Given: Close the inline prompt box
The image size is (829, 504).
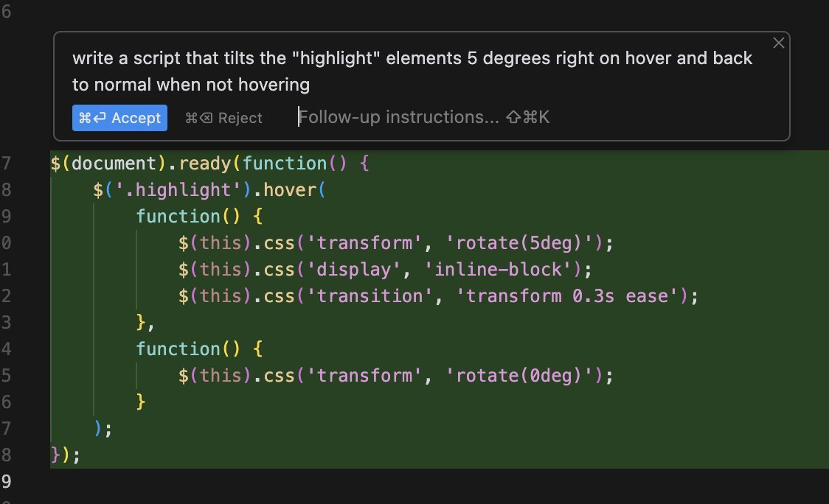Looking at the screenshot, I should [x=778, y=43].
